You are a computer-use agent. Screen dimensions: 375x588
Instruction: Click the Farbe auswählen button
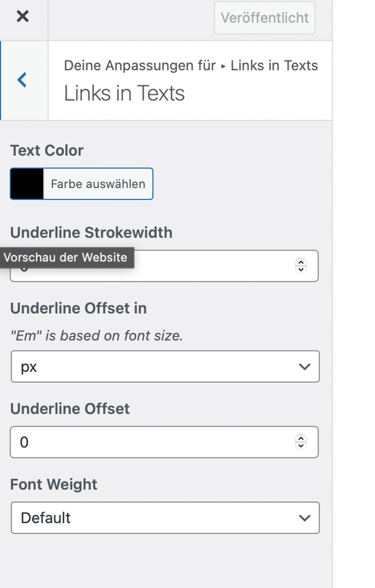click(98, 184)
